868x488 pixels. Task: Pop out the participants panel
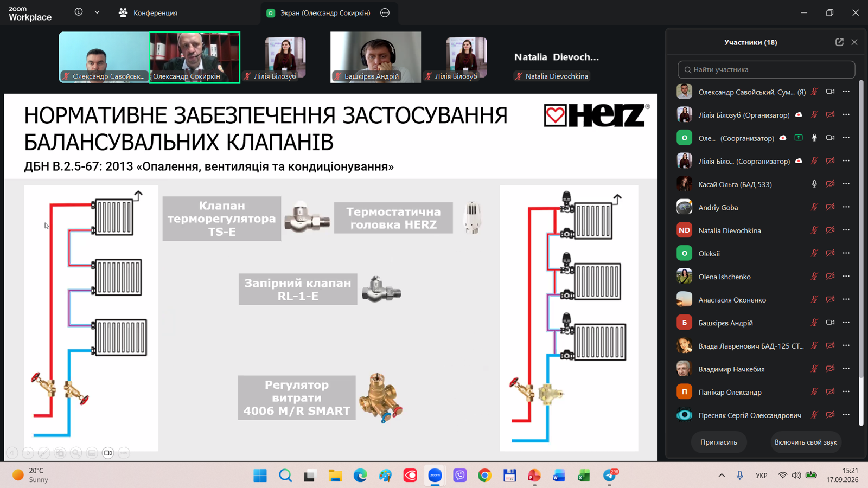[x=839, y=42]
